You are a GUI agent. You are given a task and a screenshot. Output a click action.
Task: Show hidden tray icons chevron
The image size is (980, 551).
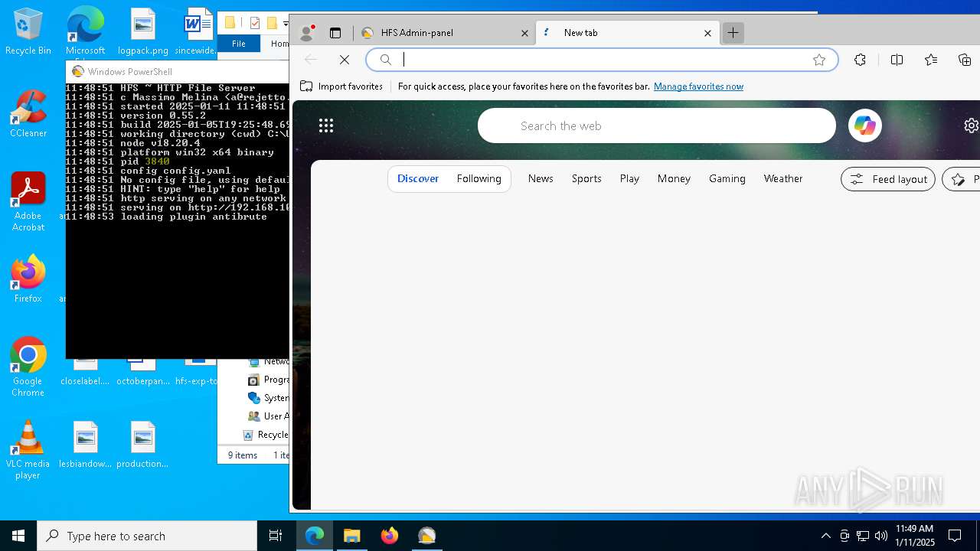click(825, 536)
